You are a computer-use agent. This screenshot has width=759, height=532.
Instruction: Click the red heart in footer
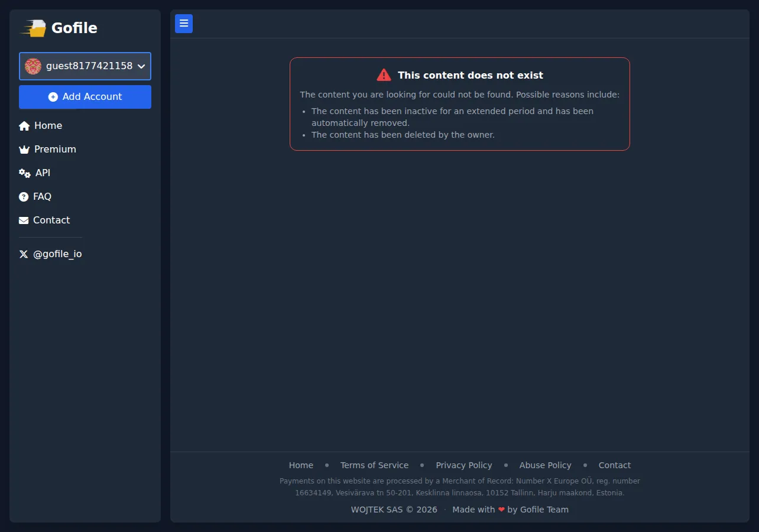(x=501, y=510)
